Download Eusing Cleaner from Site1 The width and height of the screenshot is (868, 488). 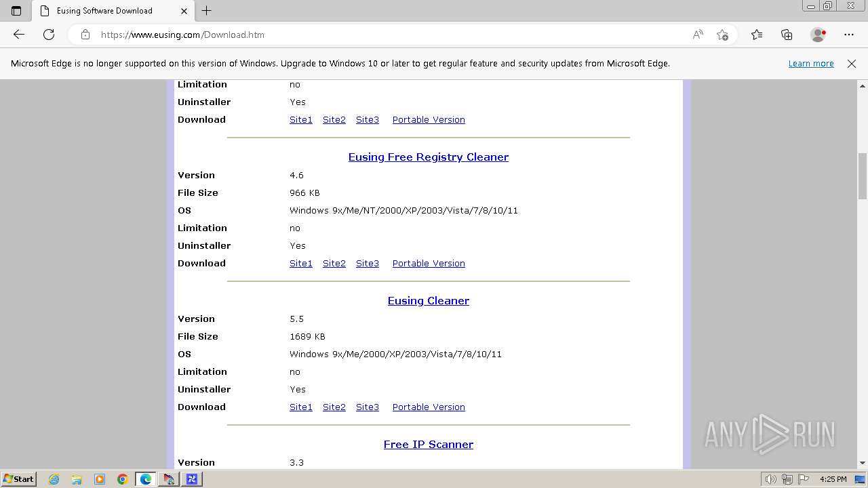tap(301, 407)
